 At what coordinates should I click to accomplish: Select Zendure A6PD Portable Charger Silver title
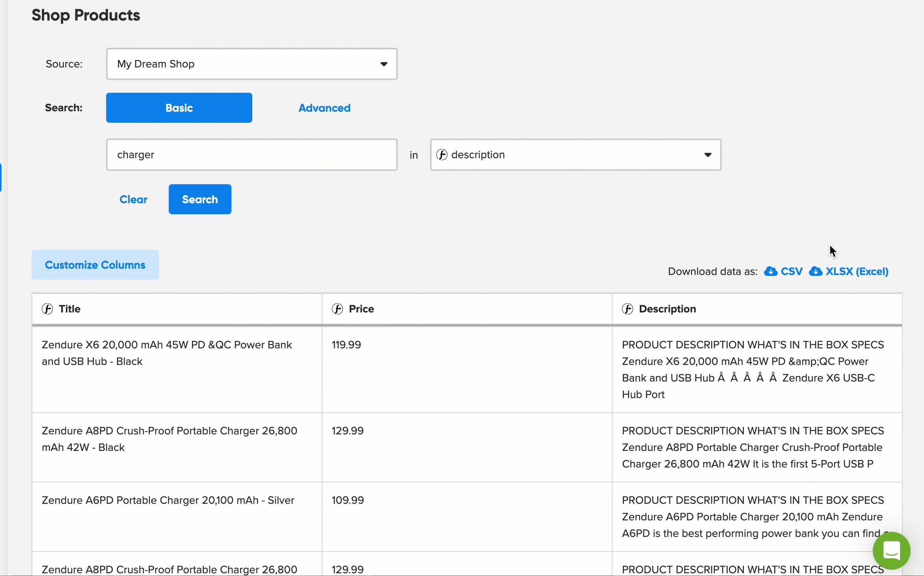click(168, 500)
